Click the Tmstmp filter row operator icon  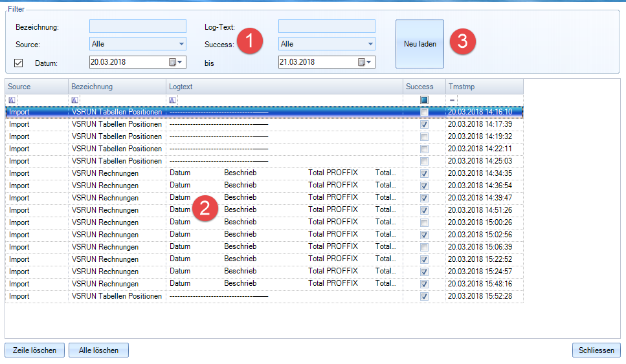[452, 100]
